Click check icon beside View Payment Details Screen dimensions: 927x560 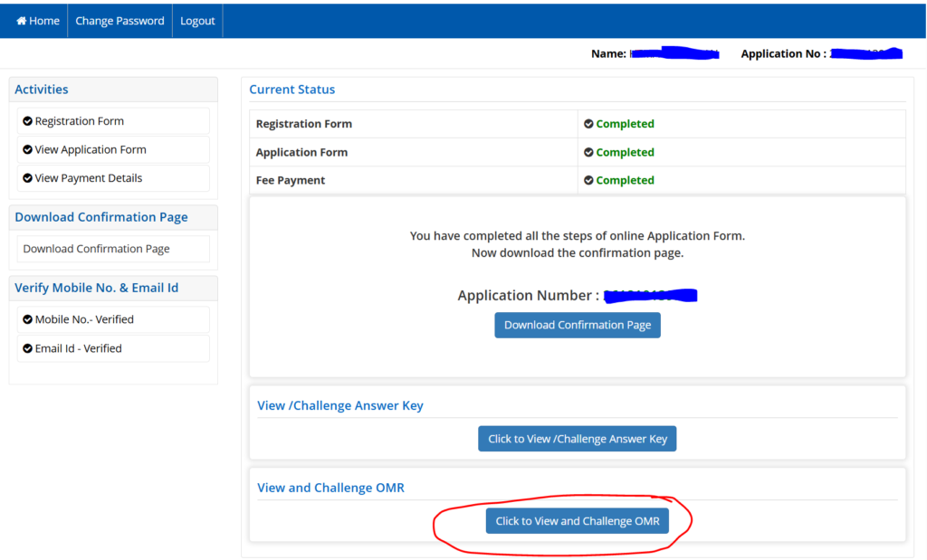point(28,178)
